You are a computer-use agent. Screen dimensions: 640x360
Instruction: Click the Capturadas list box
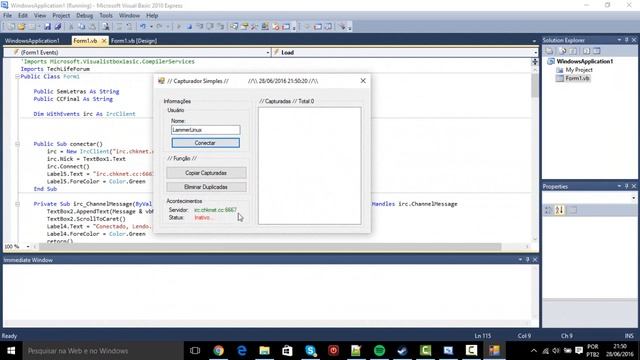[x=309, y=166]
